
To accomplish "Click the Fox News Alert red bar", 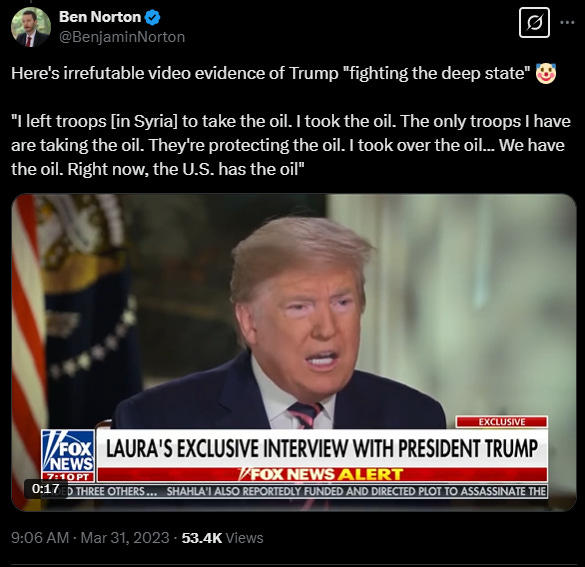I will pyautogui.click(x=322, y=474).
